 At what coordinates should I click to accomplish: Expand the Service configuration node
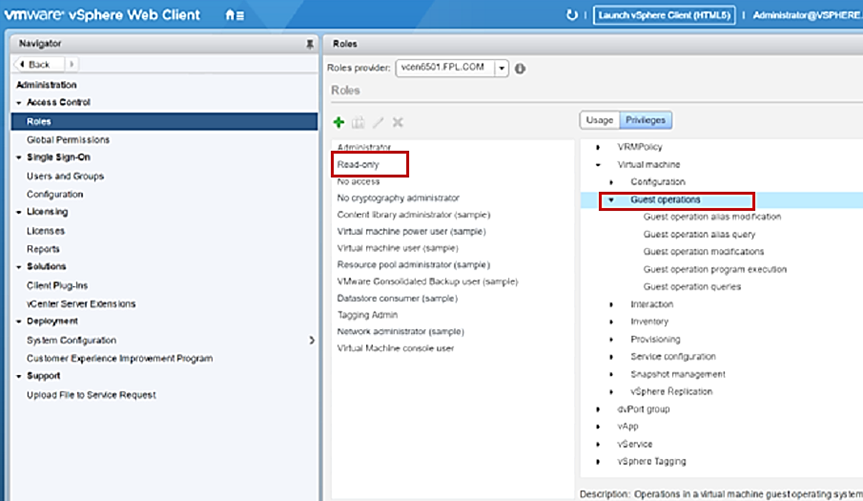click(611, 357)
